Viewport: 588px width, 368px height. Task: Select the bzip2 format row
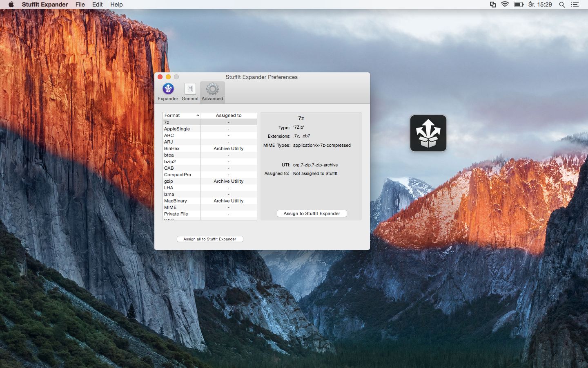pos(210,162)
